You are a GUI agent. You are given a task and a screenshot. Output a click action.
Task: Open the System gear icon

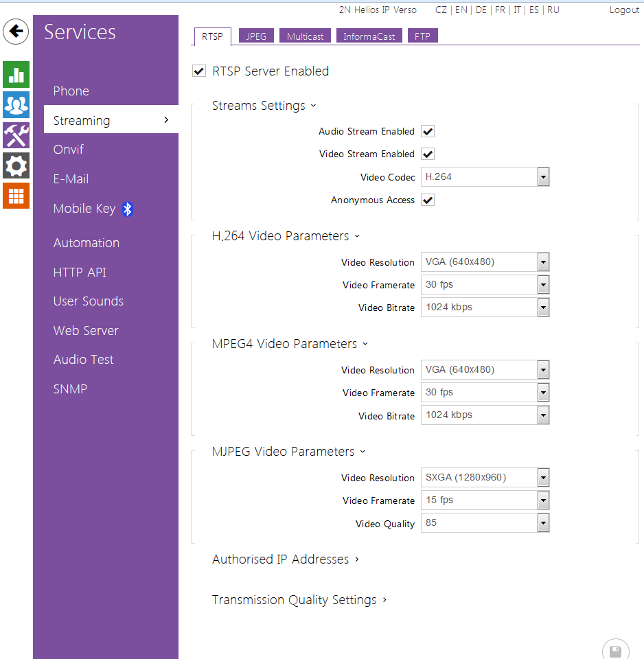click(16, 165)
